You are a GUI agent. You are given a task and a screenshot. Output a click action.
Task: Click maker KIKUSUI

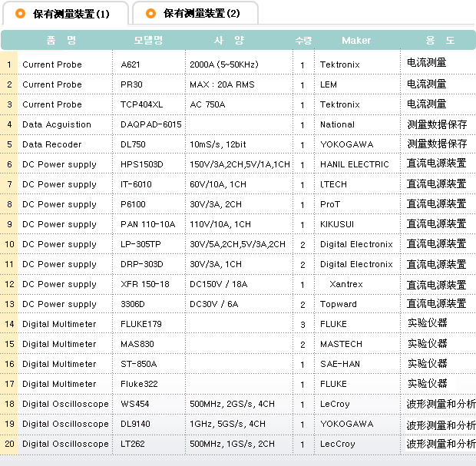337,224
